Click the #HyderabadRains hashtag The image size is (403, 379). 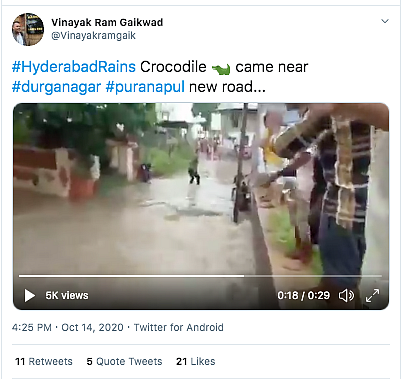(x=74, y=67)
